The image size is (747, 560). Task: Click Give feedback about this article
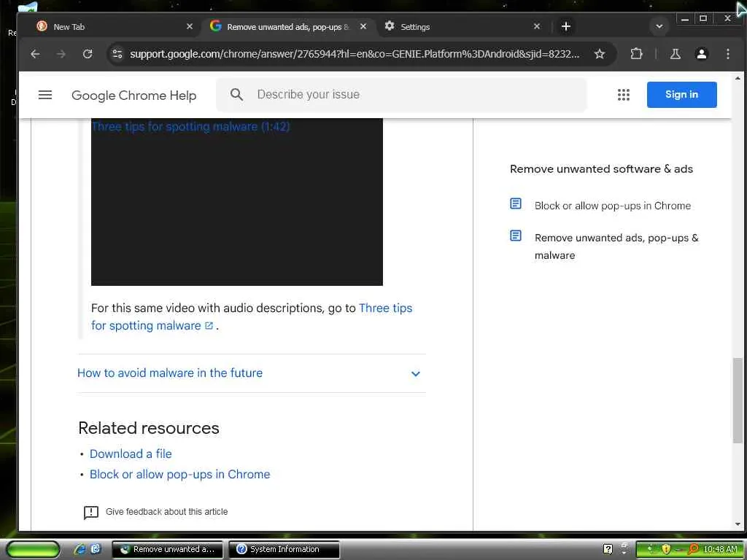tap(167, 511)
